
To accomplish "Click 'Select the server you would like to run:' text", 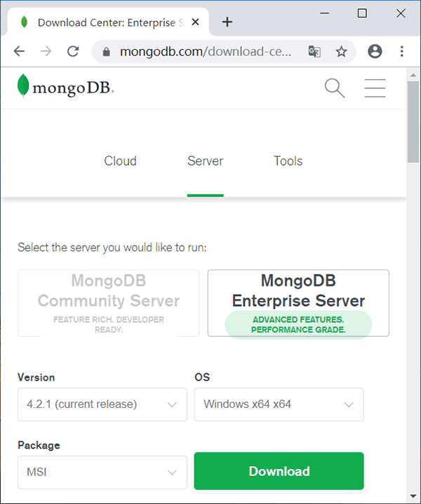I will point(112,248).
